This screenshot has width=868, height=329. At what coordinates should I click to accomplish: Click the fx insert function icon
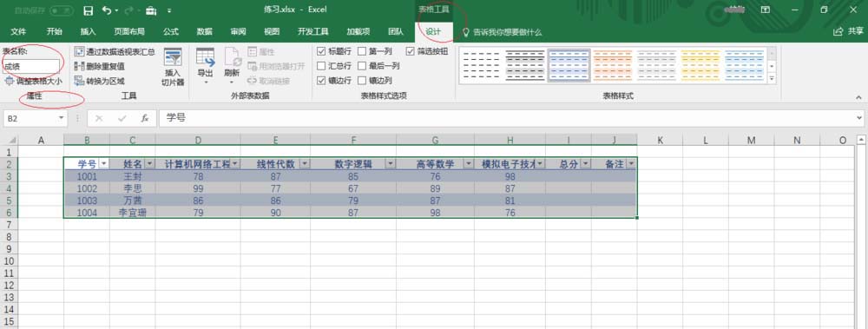coord(144,118)
